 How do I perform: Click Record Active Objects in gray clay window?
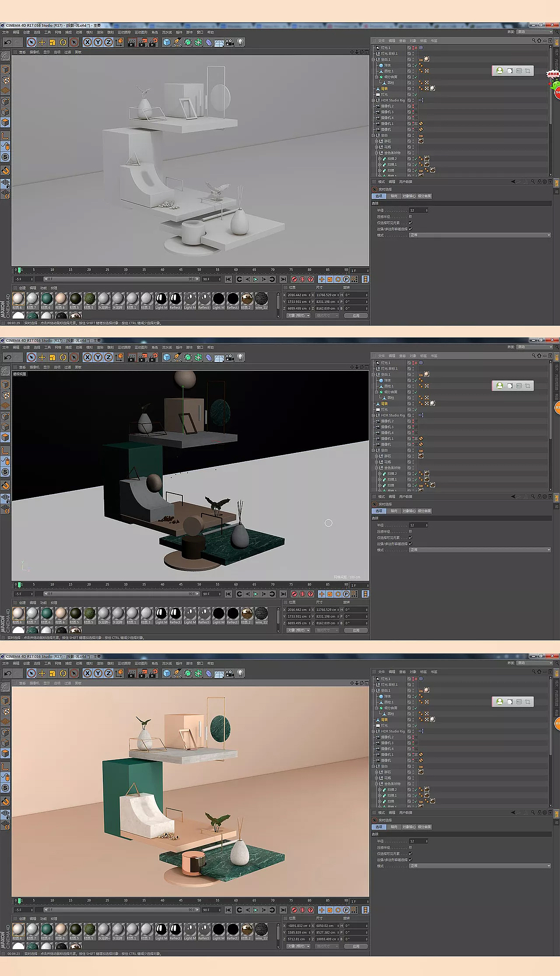tap(294, 279)
